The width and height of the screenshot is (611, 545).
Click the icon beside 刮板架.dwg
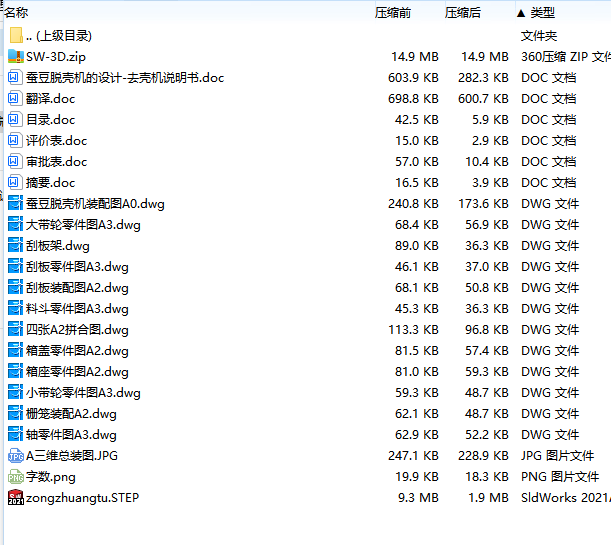[x=16, y=246]
